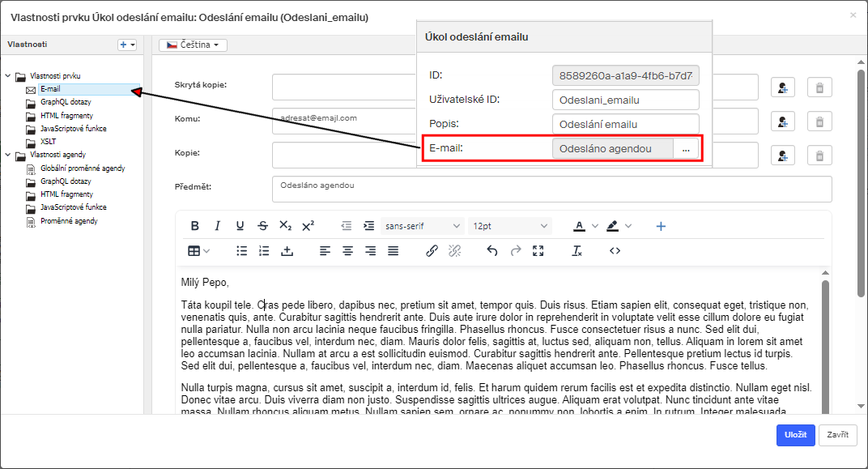Collapse the Vlastnosti agendy tree node

(8, 155)
